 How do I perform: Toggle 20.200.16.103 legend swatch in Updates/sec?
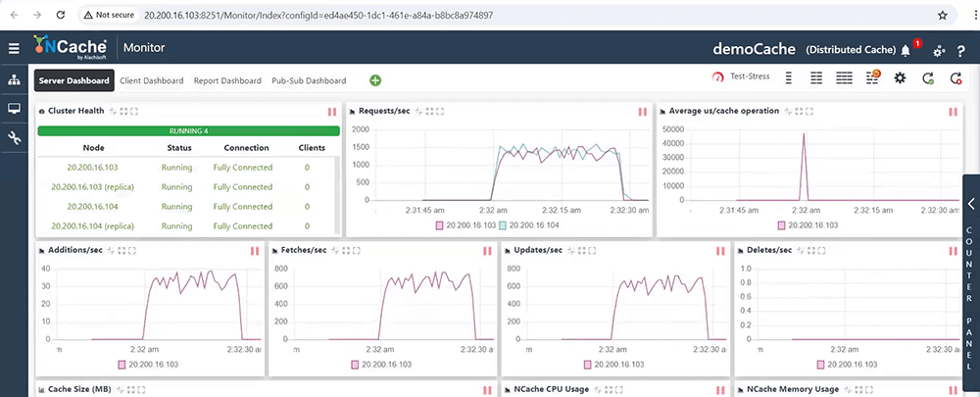pos(587,365)
